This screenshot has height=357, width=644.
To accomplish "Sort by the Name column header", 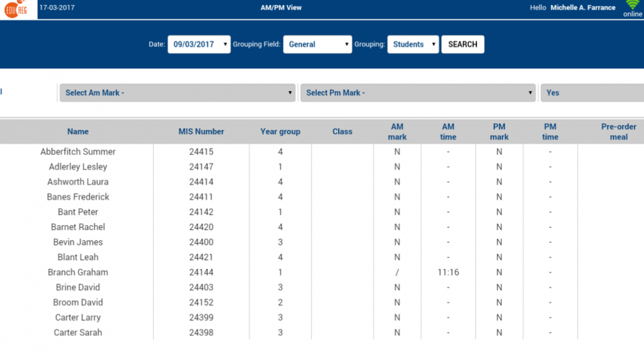I will 78,131.
